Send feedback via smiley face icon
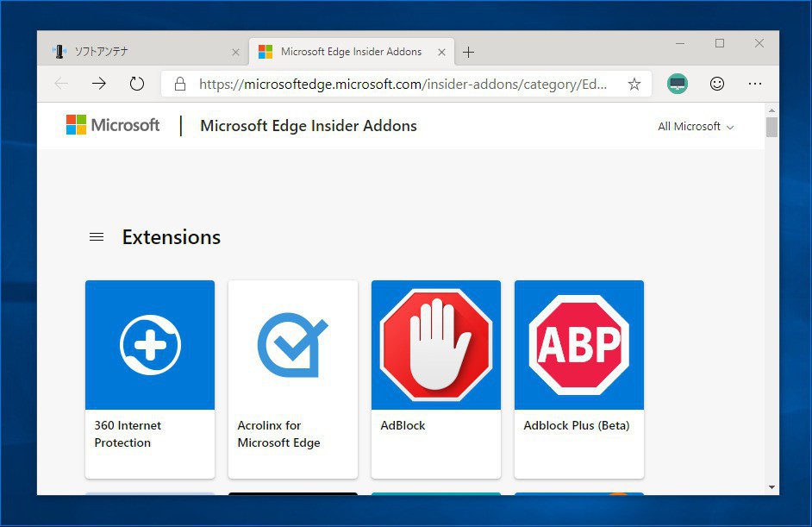The height and width of the screenshot is (527, 812). (x=717, y=84)
